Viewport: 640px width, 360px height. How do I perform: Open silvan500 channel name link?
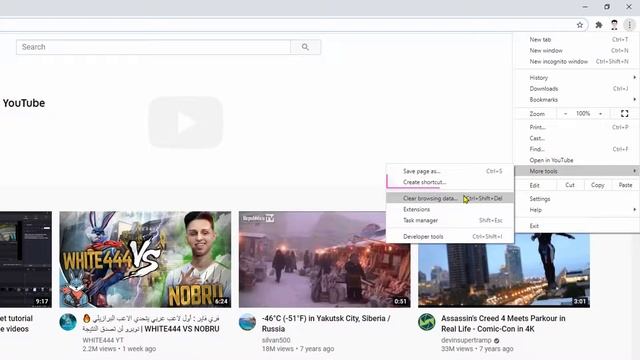[276, 340]
